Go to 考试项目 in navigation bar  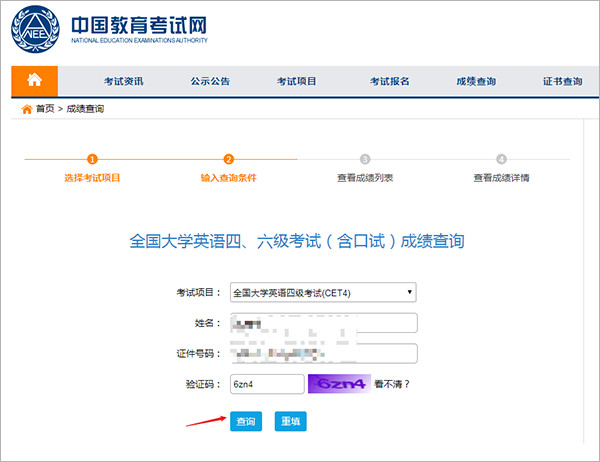(296, 82)
